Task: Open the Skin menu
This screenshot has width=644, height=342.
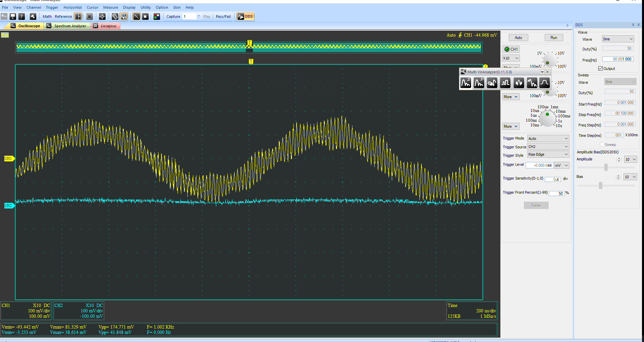Action: [x=177, y=7]
